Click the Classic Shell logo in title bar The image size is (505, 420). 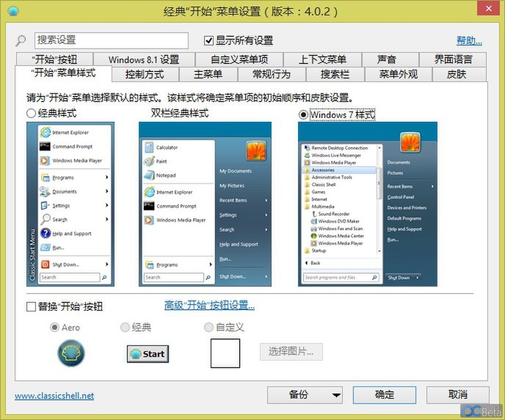click(x=13, y=11)
